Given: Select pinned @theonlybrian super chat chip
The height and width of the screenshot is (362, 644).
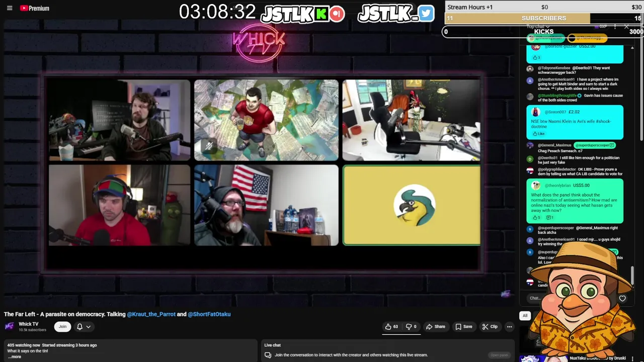Looking at the screenshot, I should 545,38.
